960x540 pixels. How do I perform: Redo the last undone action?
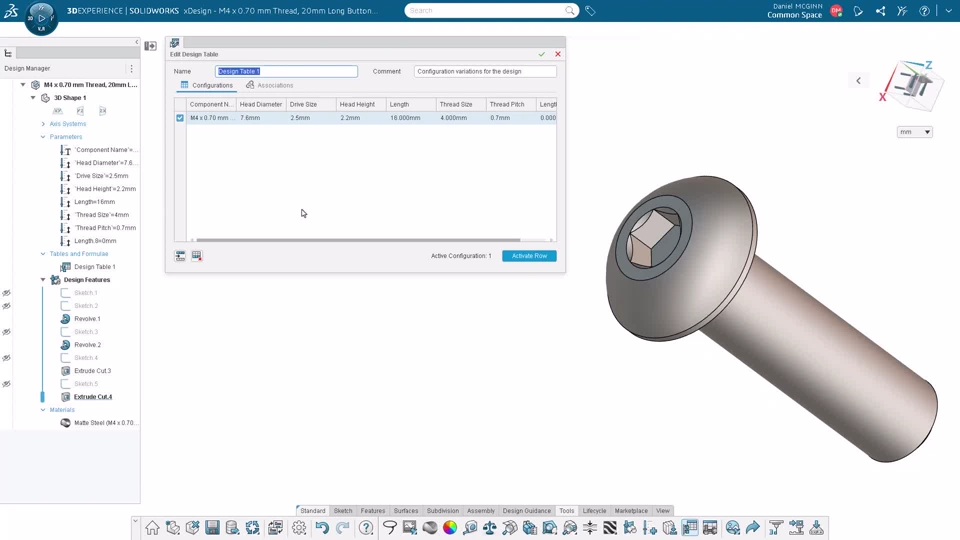342,528
